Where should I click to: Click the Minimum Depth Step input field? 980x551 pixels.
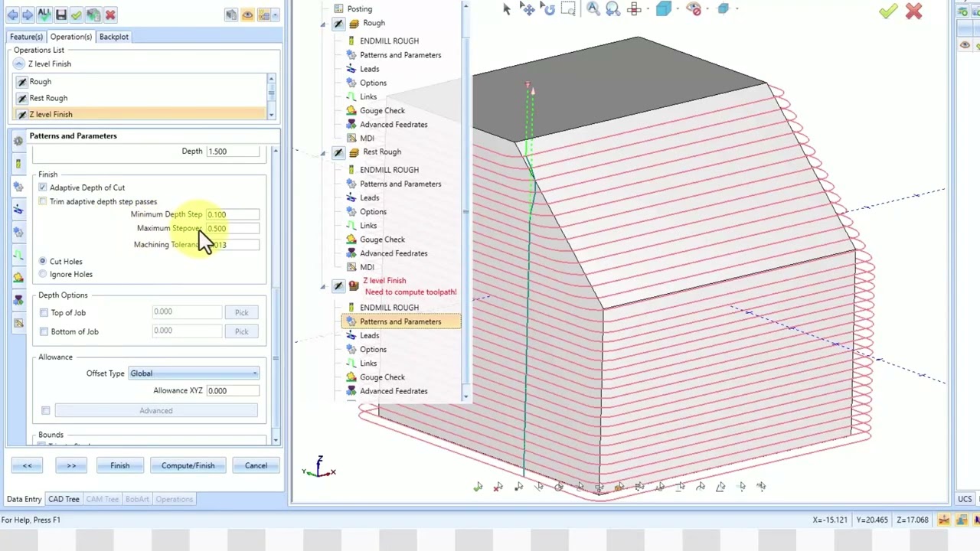(x=232, y=215)
